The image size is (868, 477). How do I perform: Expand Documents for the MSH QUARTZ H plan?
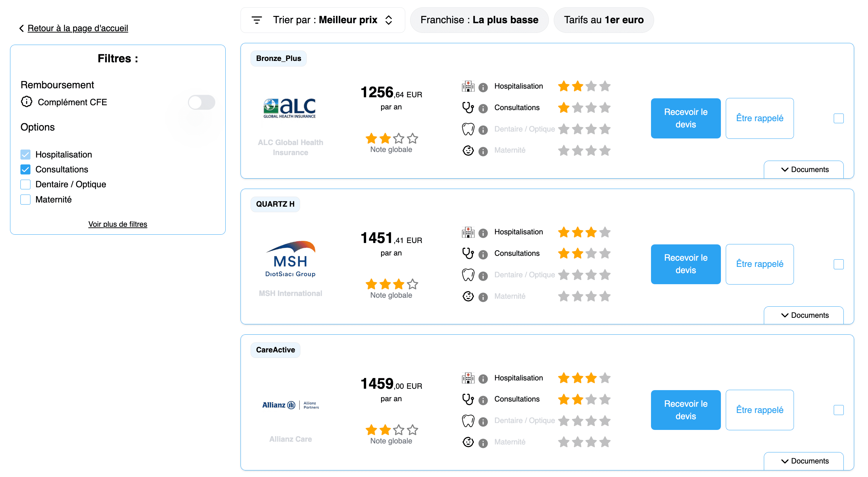coord(804,315)
